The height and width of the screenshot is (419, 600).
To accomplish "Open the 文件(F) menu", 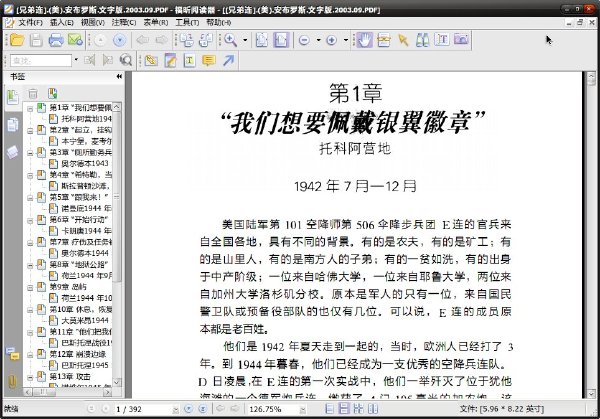I will pyautogui.click(x=30, y=23).
